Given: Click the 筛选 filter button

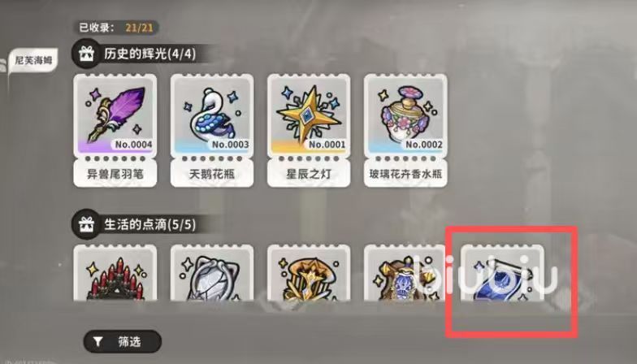Looking at the screenshot, I should click(x=122, y=341).
